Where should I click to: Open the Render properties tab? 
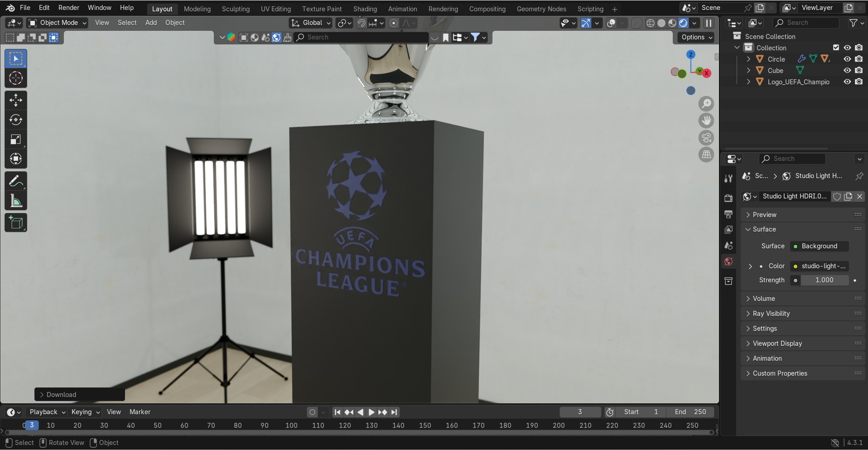point(728,198)
